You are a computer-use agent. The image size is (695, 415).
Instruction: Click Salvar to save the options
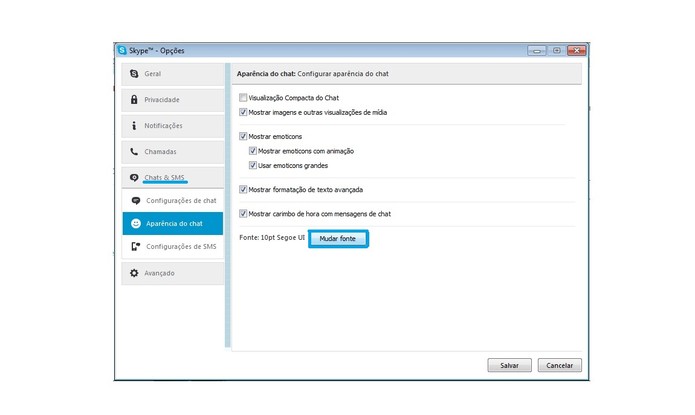(509, 365)
